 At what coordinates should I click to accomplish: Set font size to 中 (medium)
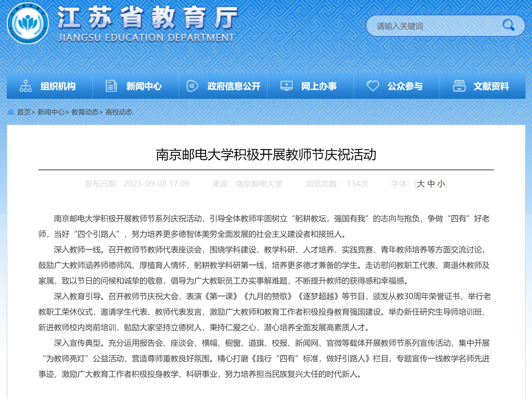[x=431, y=184]
